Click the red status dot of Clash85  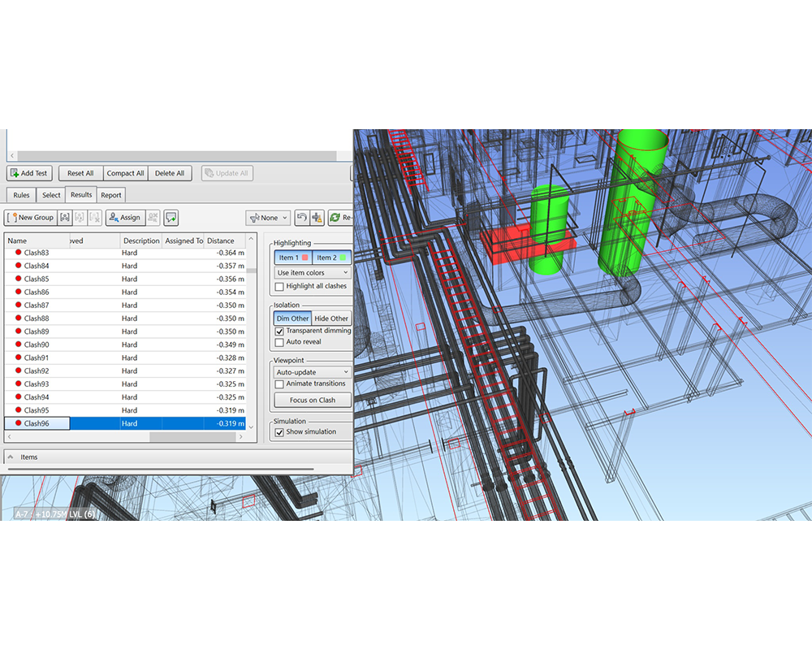[18, 279]
